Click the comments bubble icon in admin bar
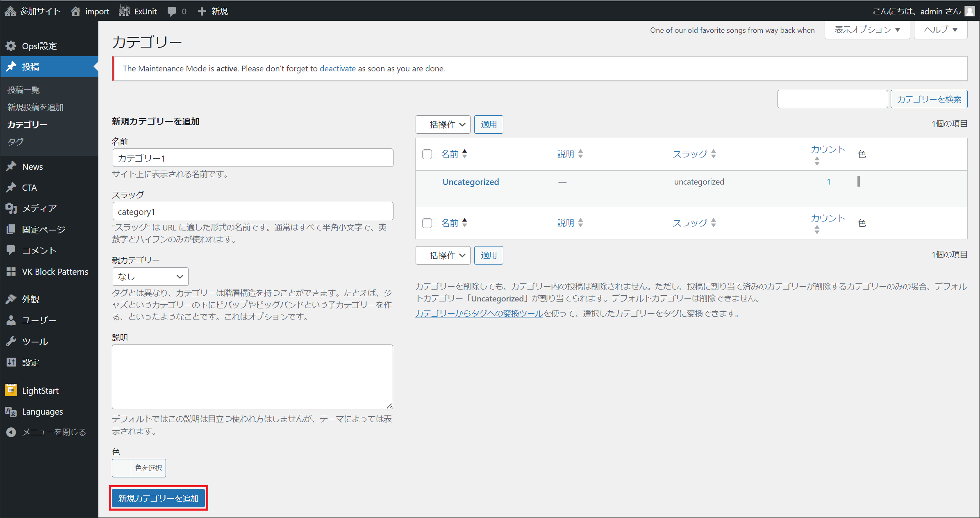Viewport: 980px width, 518px height. pyautogui.click(x=172, y=11)
